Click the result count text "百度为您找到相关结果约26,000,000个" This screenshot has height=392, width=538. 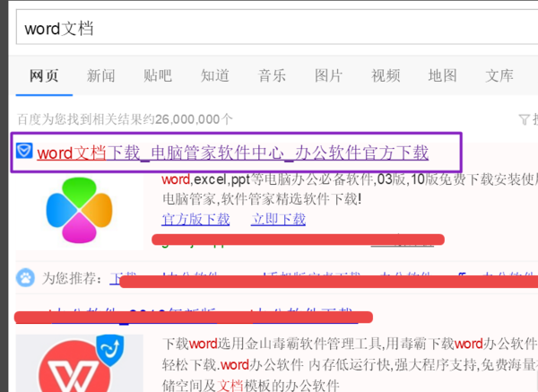tap(125, 119)
